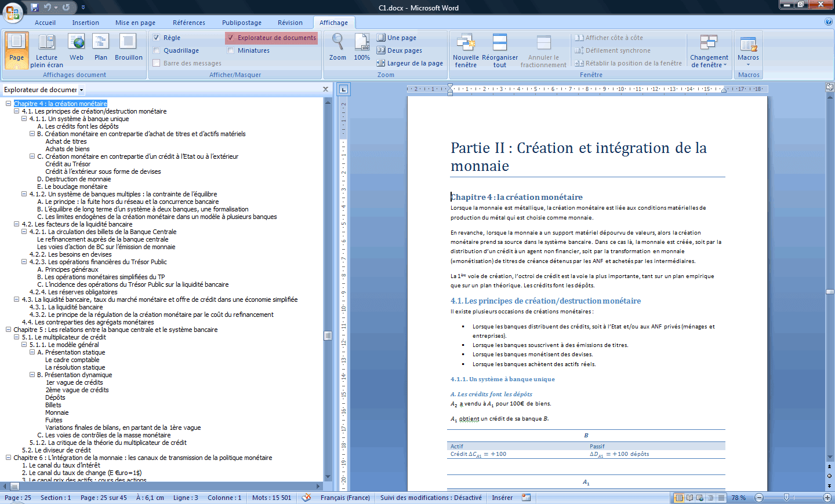Switch to Plan outline view
Viewport: 835px width, 504px height.
[101, 48]
